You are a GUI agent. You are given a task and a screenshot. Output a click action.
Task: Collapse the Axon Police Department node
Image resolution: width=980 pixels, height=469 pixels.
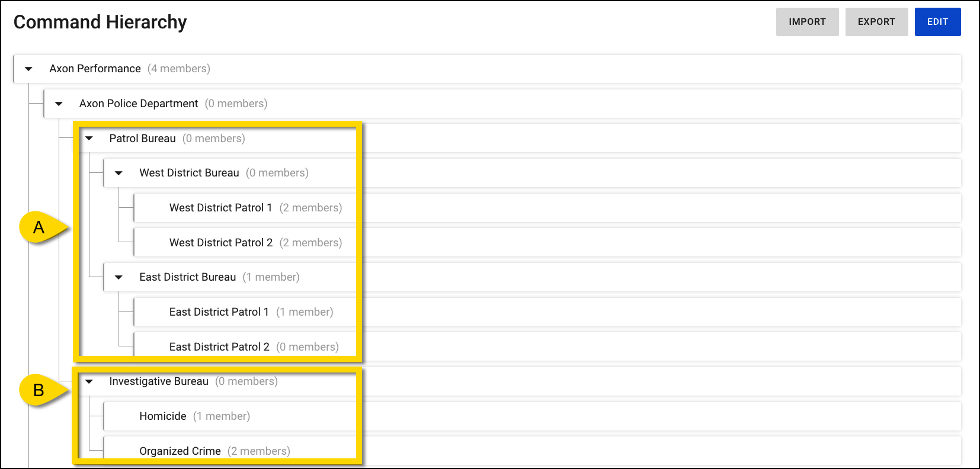tap(58, 103)
